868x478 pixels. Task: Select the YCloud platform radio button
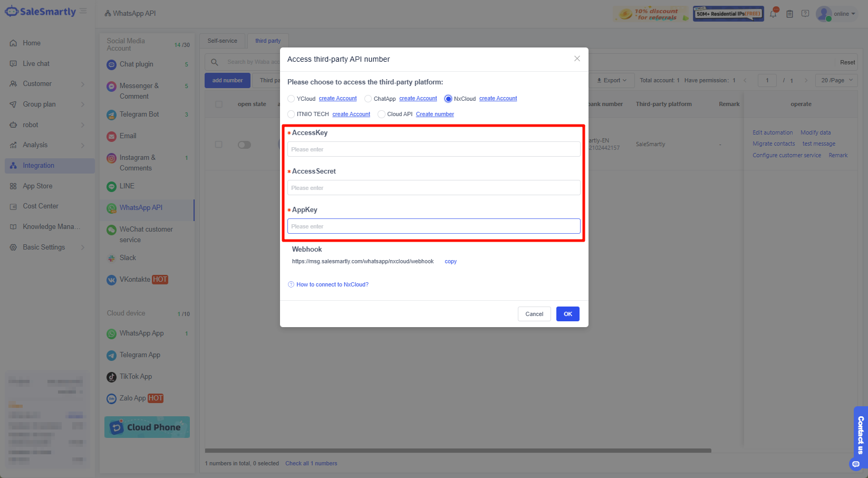click(291, 98)
